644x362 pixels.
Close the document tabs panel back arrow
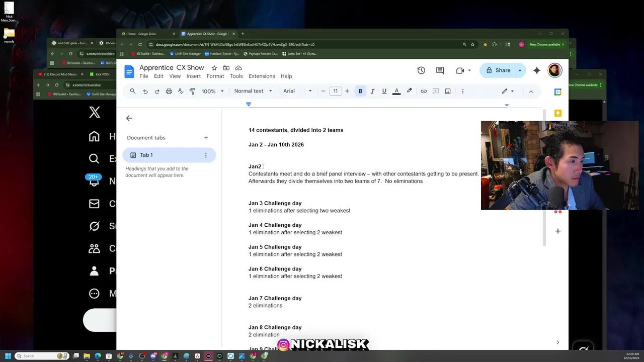tap(129, 118)
